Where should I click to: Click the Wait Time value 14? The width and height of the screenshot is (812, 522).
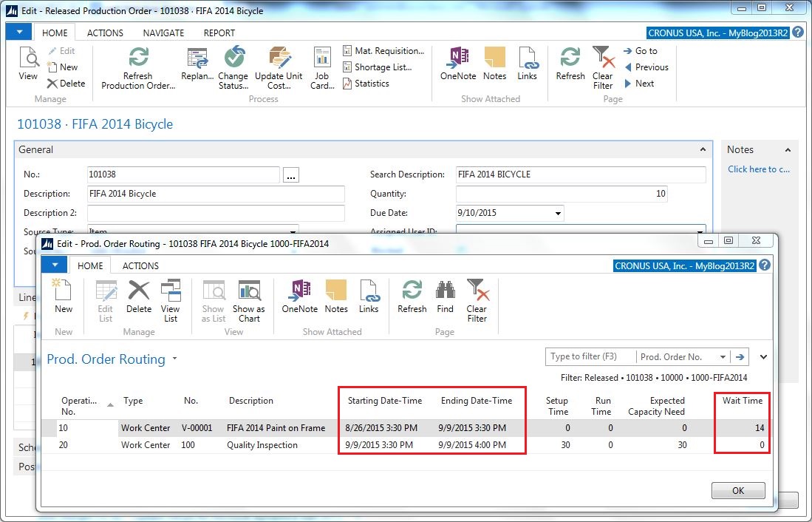760,427
